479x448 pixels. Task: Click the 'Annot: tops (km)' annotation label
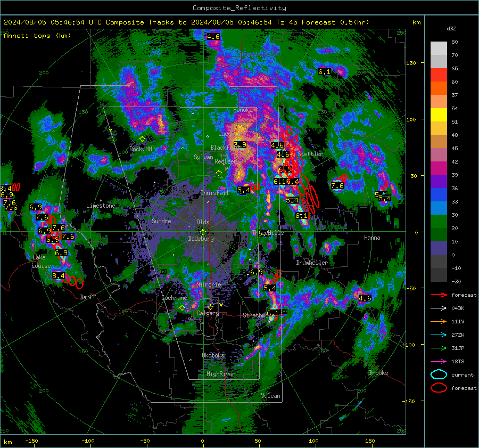[37, 36]
